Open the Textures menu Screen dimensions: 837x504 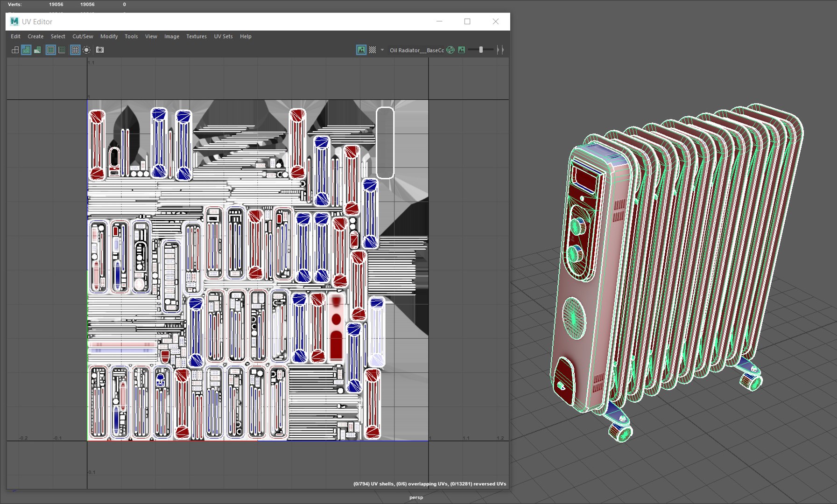196,36
